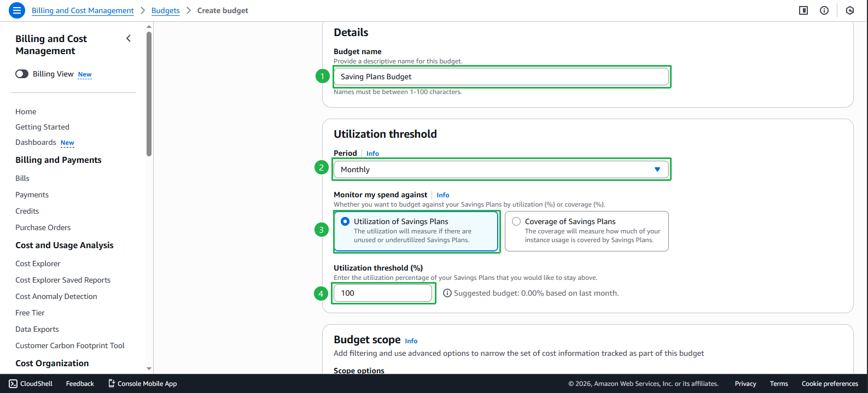Screen dimensions: 868x393
Task: Open Info link next to Period
Action: coord(372,154)
